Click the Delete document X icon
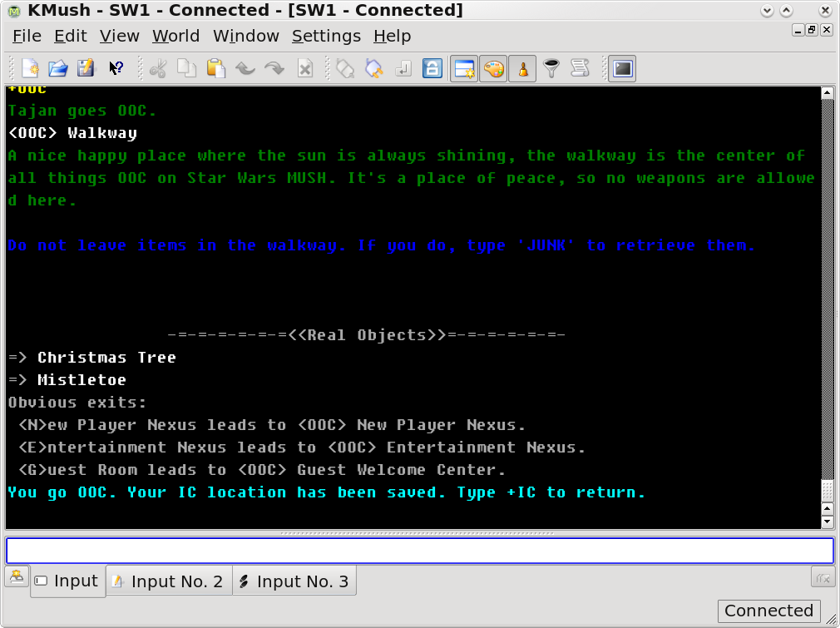This screenshot has width=840, height=628. click(305, 68)
